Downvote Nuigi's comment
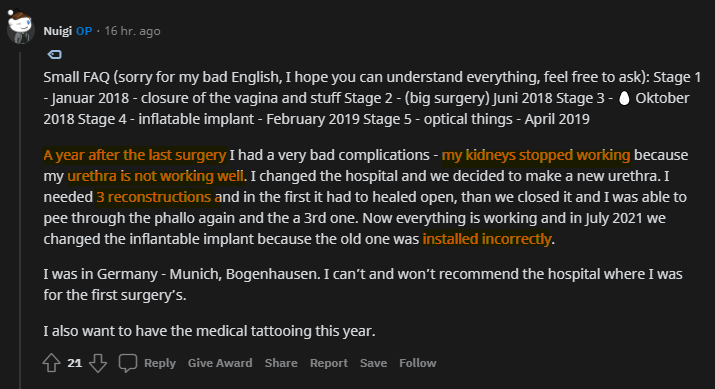This screenshot has width=715, height=389. [98, 363]
